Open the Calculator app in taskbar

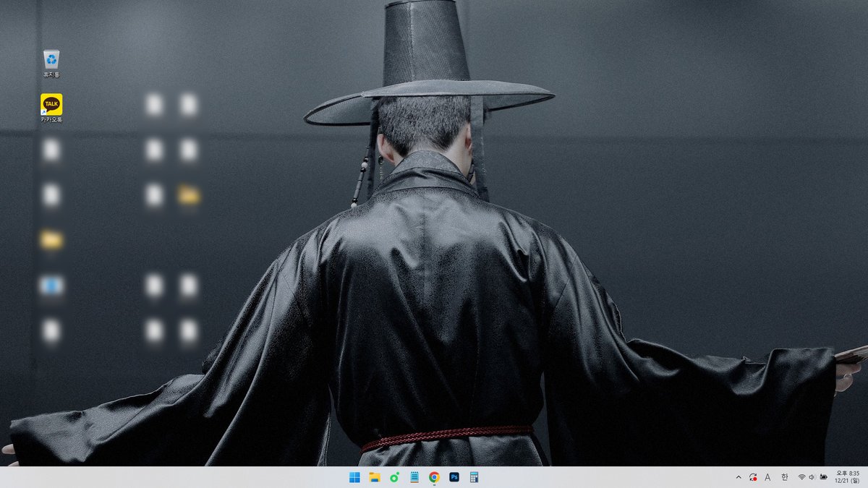coord(474,477)
